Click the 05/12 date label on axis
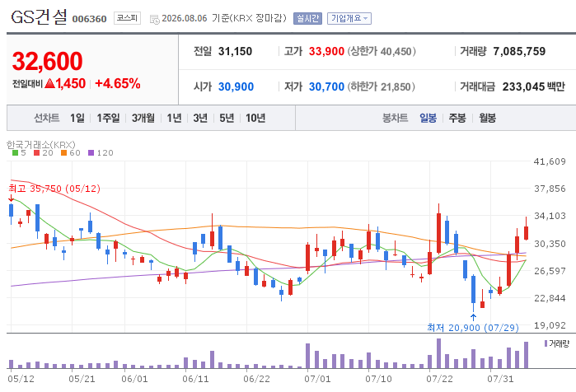This screenshot has height=392, width=576. click(21, 379)
